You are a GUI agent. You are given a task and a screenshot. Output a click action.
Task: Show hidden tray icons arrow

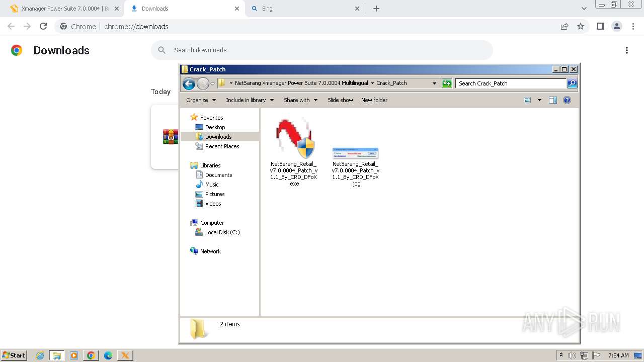(561, 355)
